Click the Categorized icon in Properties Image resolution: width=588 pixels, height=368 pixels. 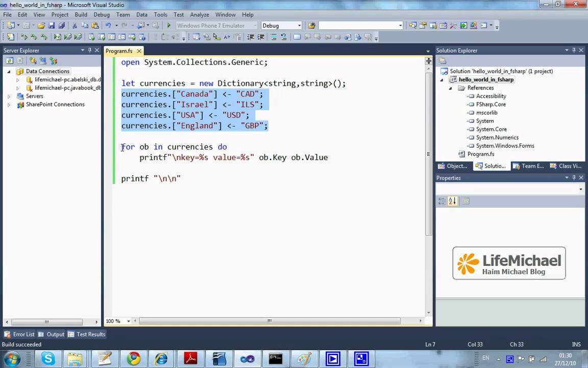point(442,201)
